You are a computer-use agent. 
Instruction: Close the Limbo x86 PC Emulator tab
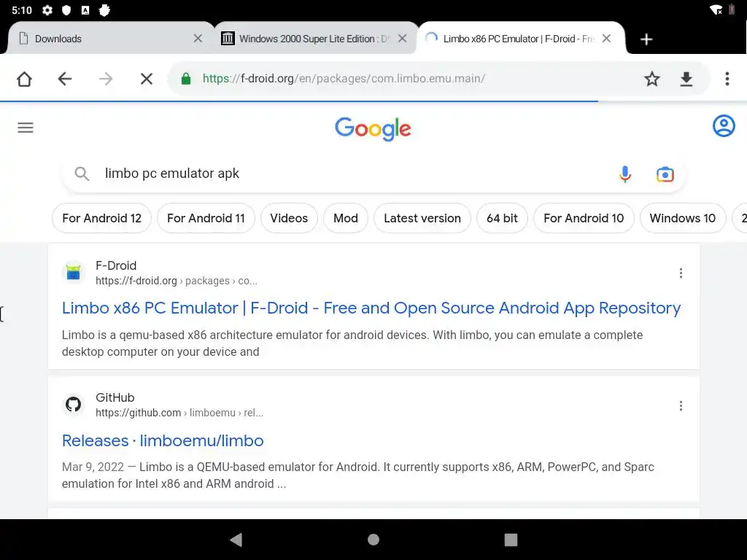point(606,39)
